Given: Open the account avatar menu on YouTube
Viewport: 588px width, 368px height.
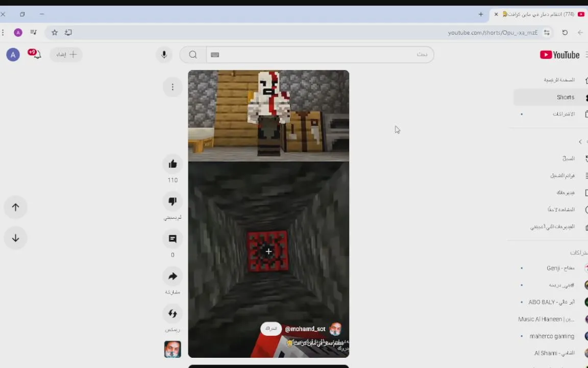Looking at the screenshot, I should (13, 55).
